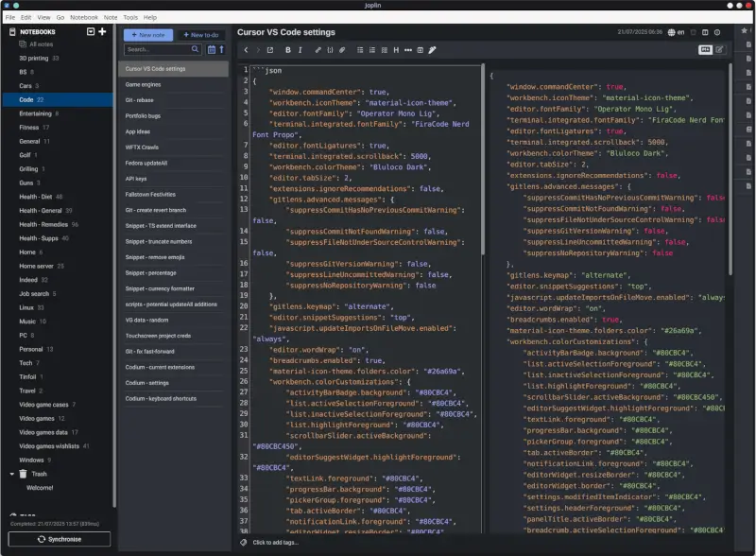Insert heading with H icon
The height and width of the screenshot is (556, 756).
tap(396, 50)
